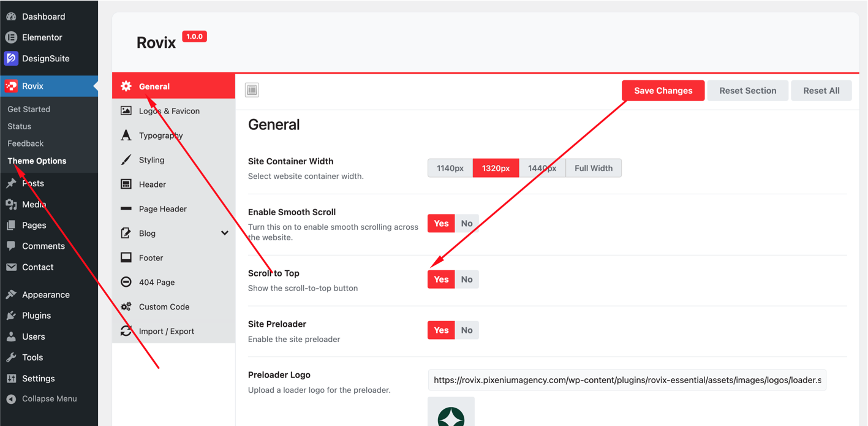Click the Rovix red logo icon
This screenshot has height=426, width=868.
(11, 86)
